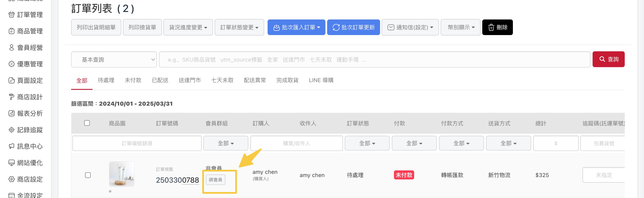Switch to the 未付款 tab
The width and height of the screenshot is (644, 198).
point(133,80)
